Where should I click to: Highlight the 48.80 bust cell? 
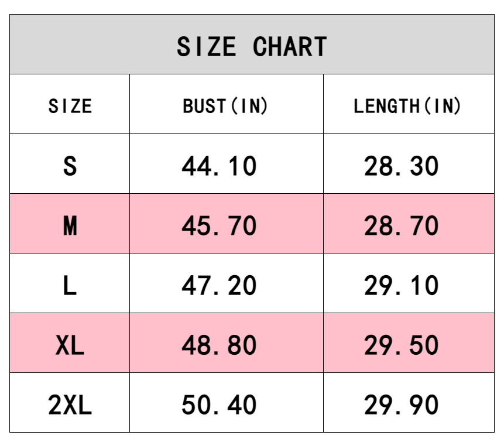[x=220, y=345]
